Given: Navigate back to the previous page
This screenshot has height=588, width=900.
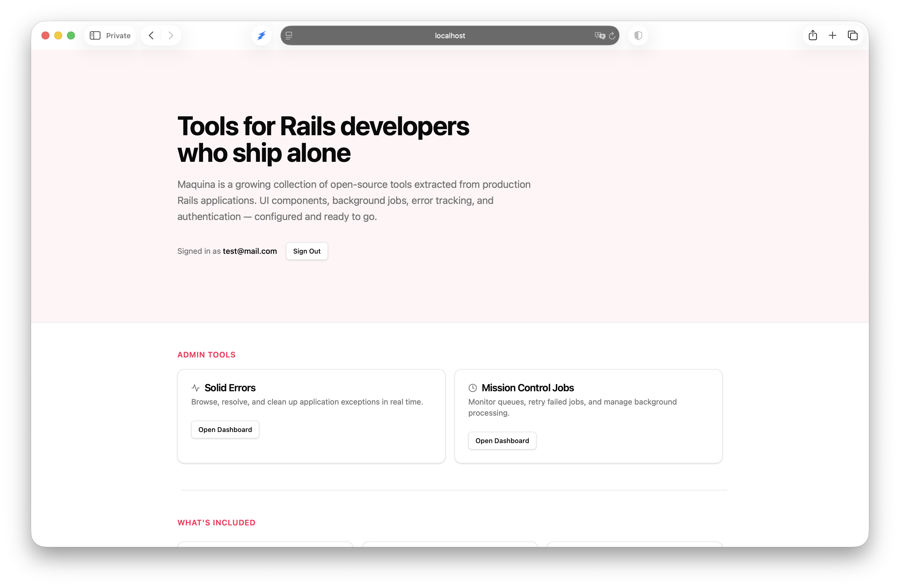Looking at the screenshot, I should [151, 35].
